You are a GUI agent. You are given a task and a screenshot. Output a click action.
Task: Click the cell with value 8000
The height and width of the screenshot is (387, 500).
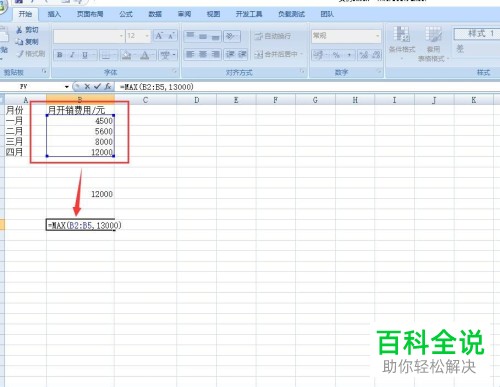click(x=80, y=142)
